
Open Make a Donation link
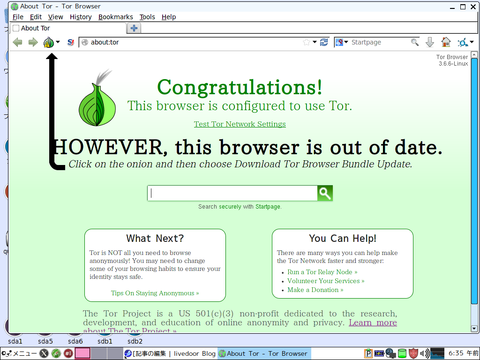(x=315, y=290)
